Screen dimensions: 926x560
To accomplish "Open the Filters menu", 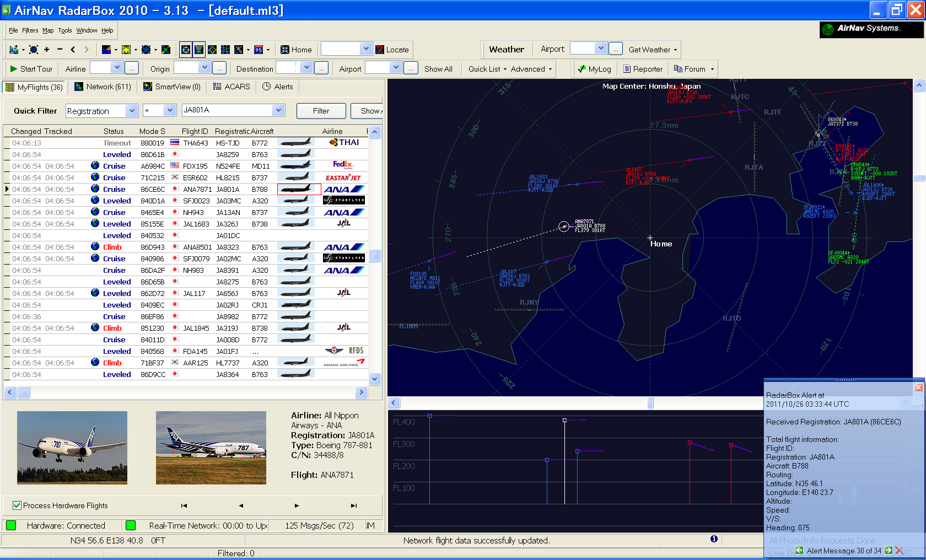I will 30,30.
